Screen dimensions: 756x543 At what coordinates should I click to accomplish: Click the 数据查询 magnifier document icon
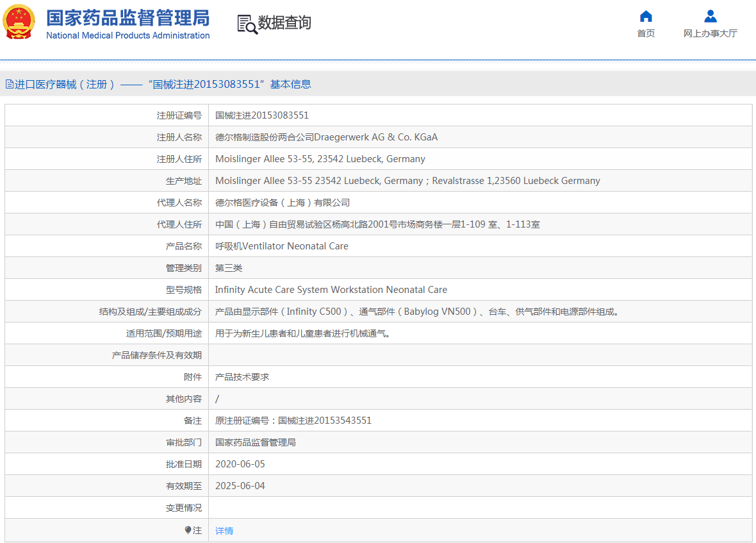click(x=247, y=24)
